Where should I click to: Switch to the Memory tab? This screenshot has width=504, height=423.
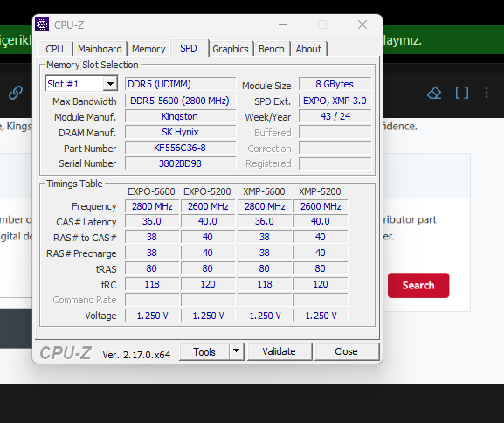(x=148, y=49)
